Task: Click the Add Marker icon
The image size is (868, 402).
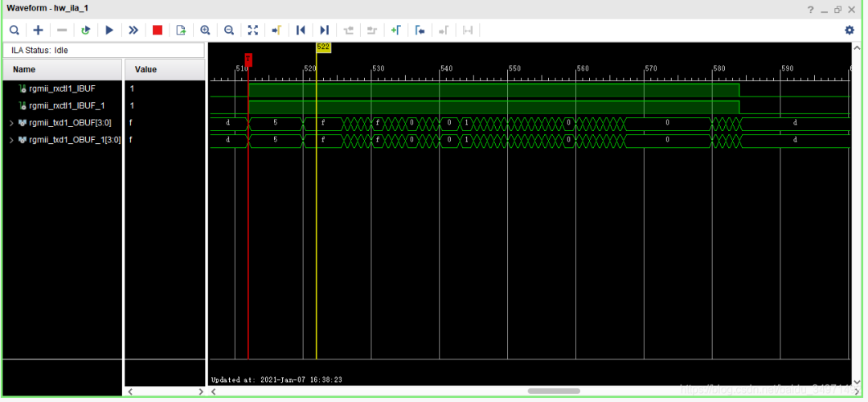Action: pos(395,30)
